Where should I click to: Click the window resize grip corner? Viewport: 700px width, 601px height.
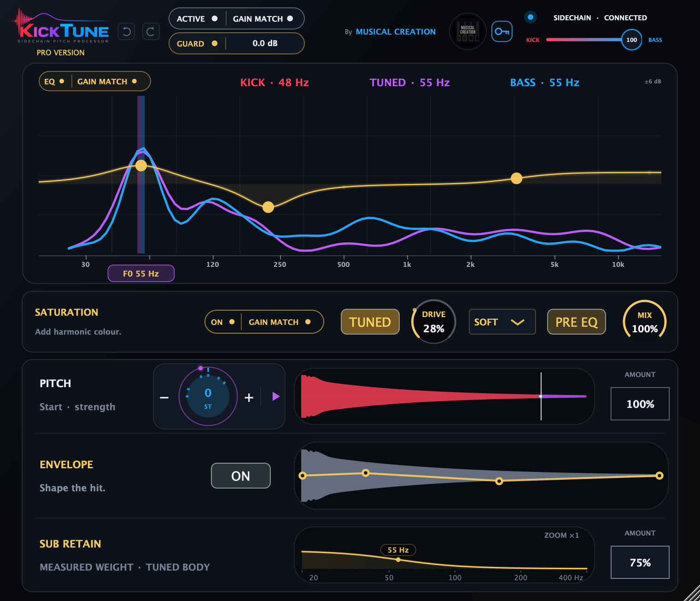click(x=692, y=593)
